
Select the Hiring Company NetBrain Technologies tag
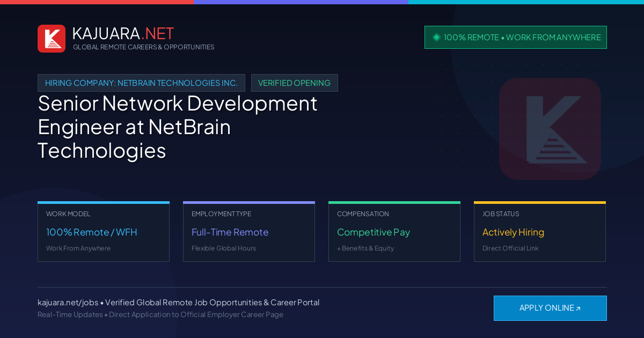click(x=141, y=83)
